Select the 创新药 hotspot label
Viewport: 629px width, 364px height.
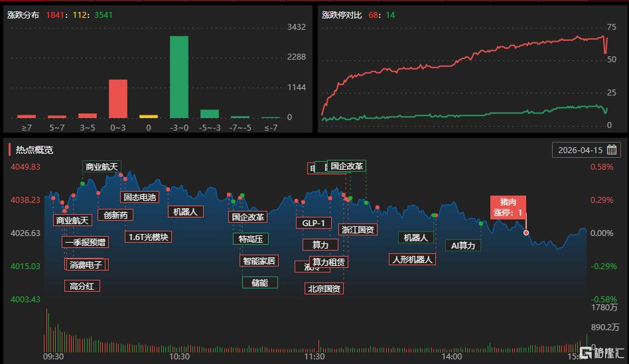click(115, 215)
